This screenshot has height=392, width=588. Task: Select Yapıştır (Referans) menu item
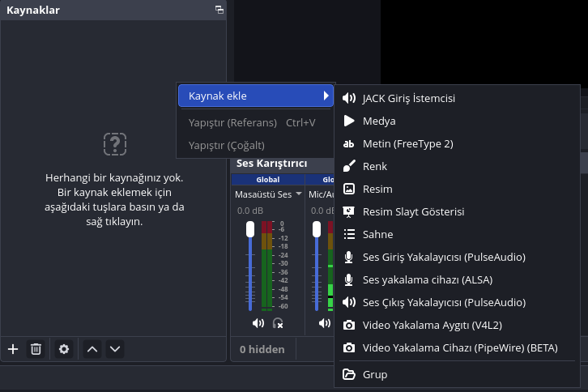[x=256, y=122]
